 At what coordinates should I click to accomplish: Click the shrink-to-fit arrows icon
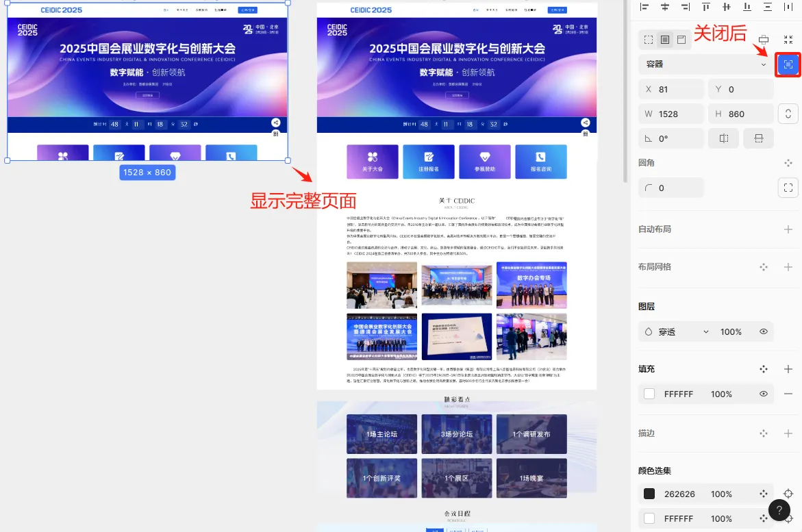coord(788,40)
